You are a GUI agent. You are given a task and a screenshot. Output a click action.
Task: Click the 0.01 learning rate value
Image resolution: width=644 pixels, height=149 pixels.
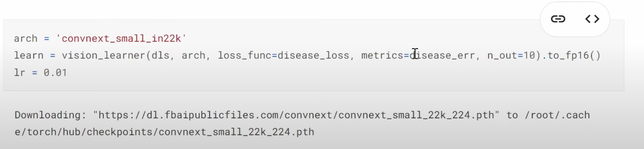55,72
